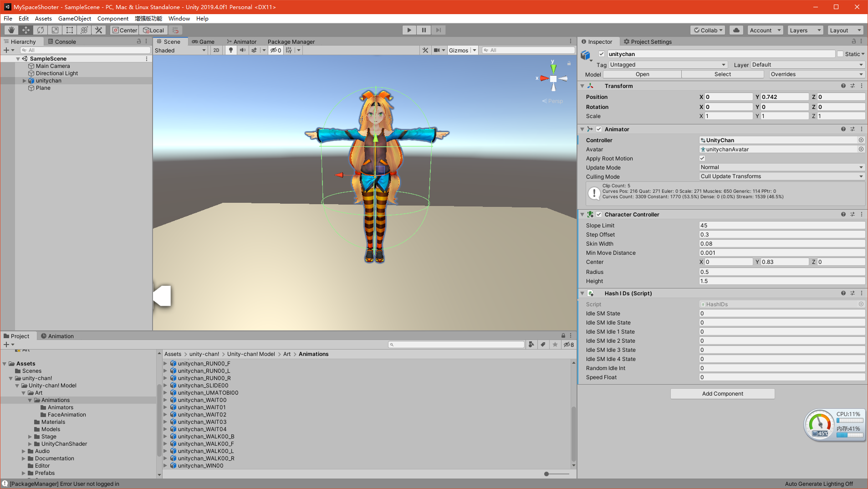The height and width of the screenshot is (489, 868).
Task: Click the Play button
Action: pos(409,30)
